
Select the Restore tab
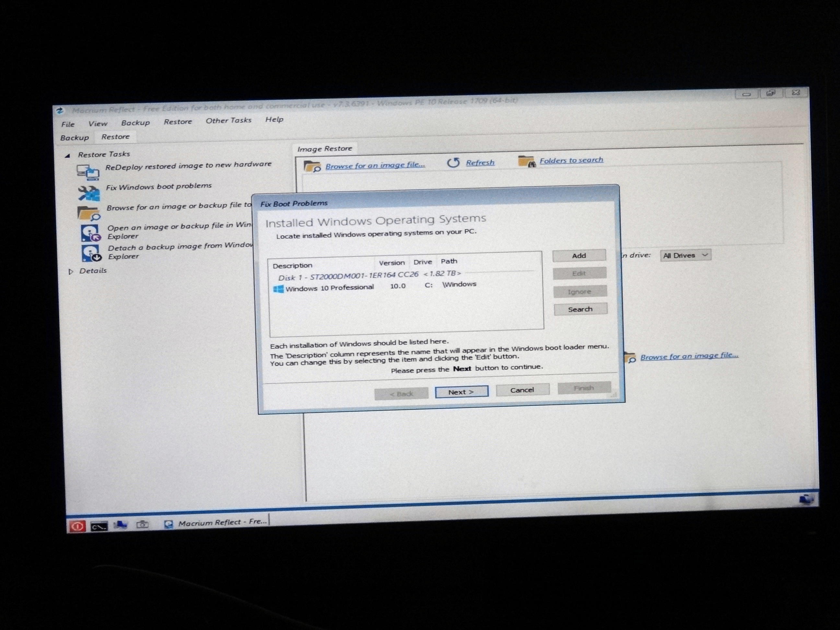(x=115, y=137)
